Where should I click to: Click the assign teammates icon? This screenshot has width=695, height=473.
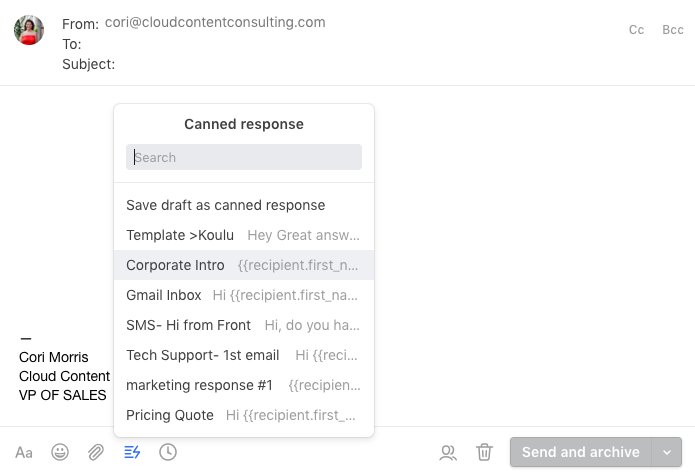pyautogui.click(x=448, y=453)
